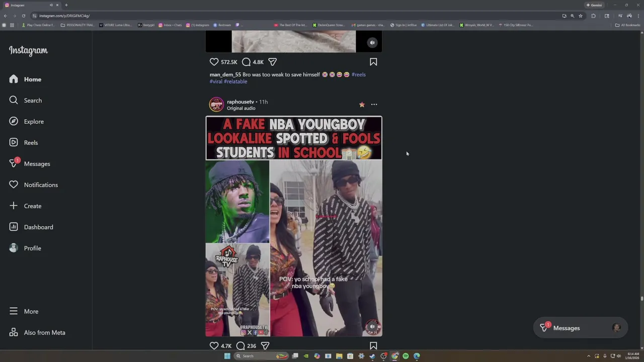Reload the Instagram page
Viewport: 644px width, 362px height.
click(x=23, y=16)
